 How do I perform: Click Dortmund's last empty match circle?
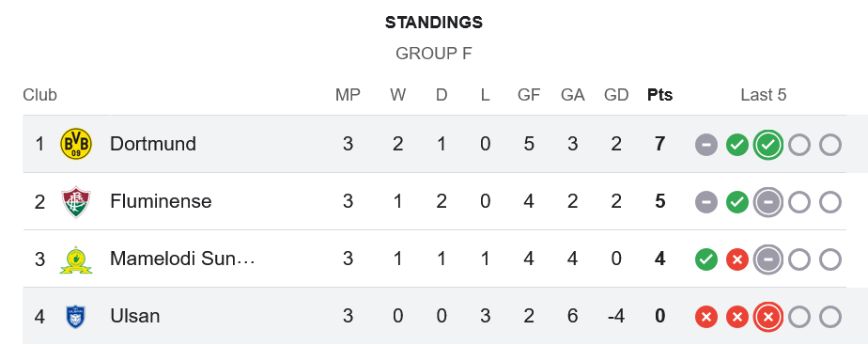coord(830,145)
